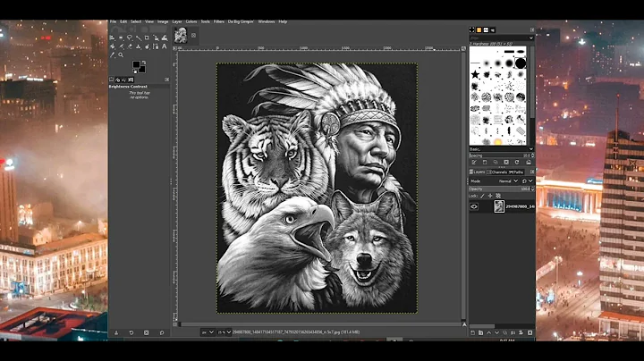Select the Paintbrush tool
This screenshot has height=361, width=644.
tap(122, 46)
